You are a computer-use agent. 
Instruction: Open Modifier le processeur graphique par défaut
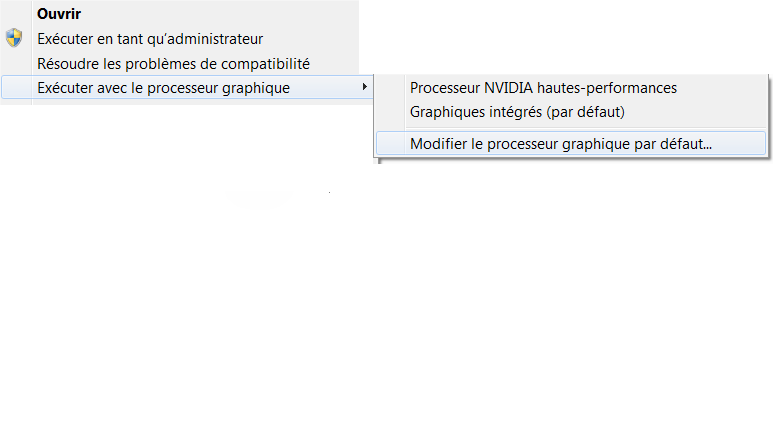[x=571, y=143]
